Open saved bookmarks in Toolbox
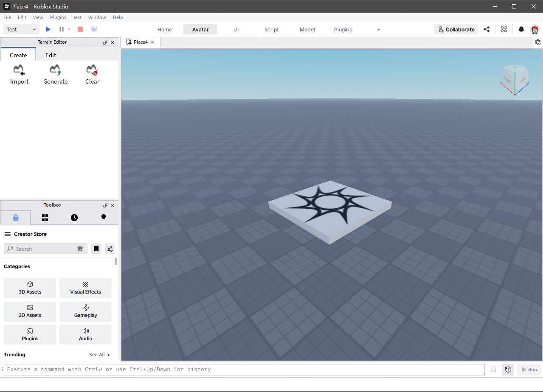Image resolution: width=543 pixels, height=392 pixels. pyautogui.click(x=96, y=249)
